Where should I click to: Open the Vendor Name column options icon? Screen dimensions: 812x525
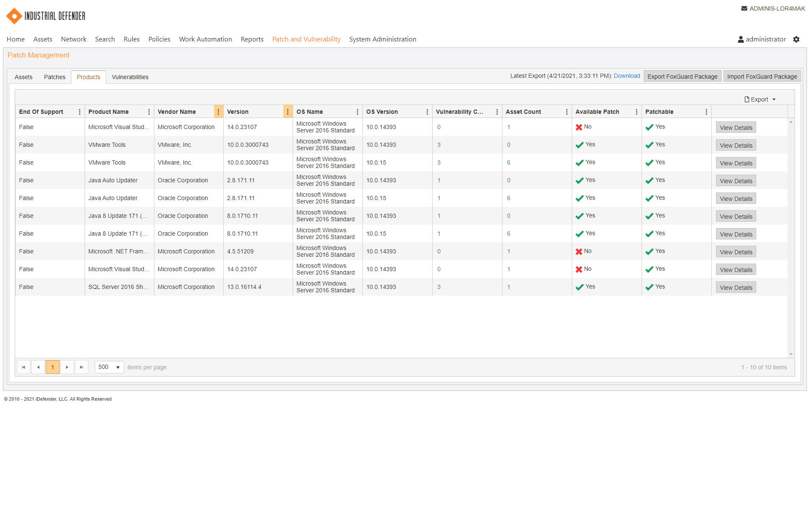(x=218, y=111)
